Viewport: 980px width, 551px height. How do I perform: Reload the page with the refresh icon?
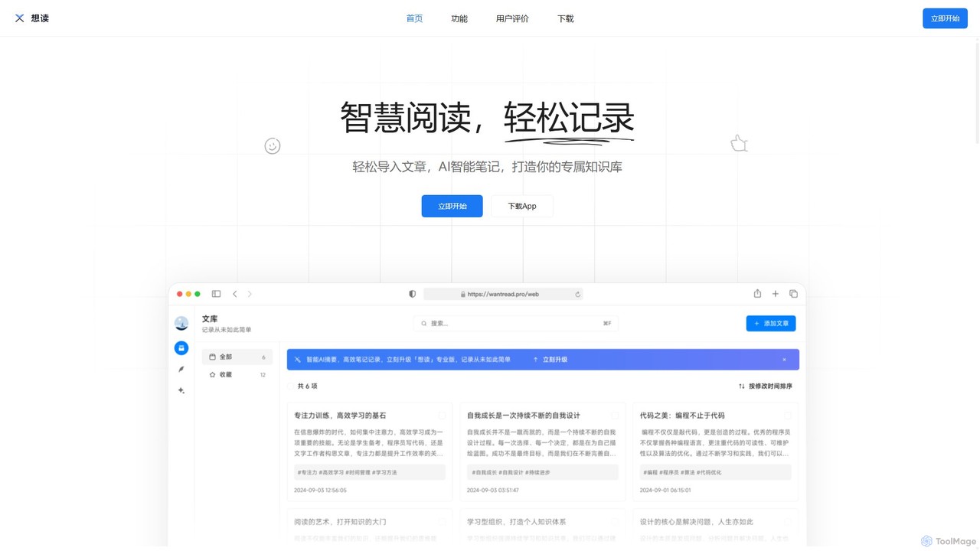pos(577,294)
